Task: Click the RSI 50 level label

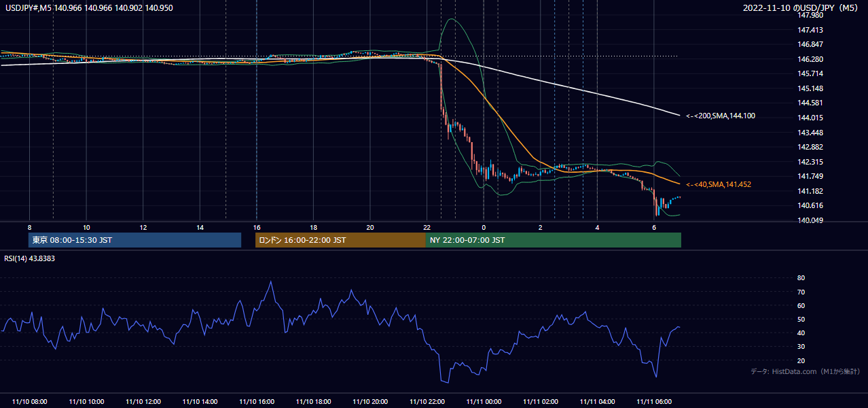Action: (801, 319)
